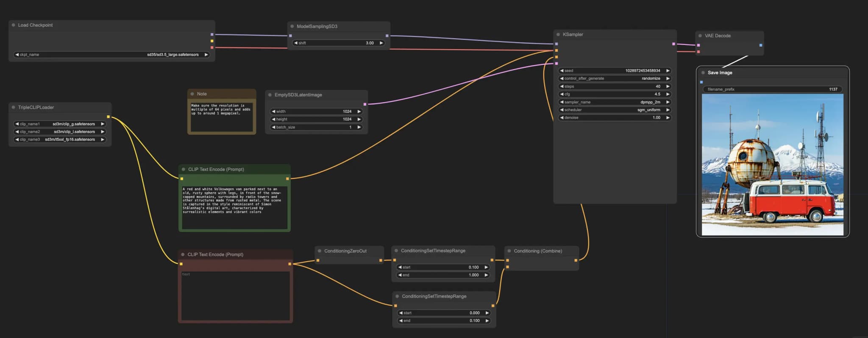Image resolution: width=868 pixels, height=338 pixels.
Task: Increase steps using the right arrow
Action: pyautogui.click(x=668, y=86)
